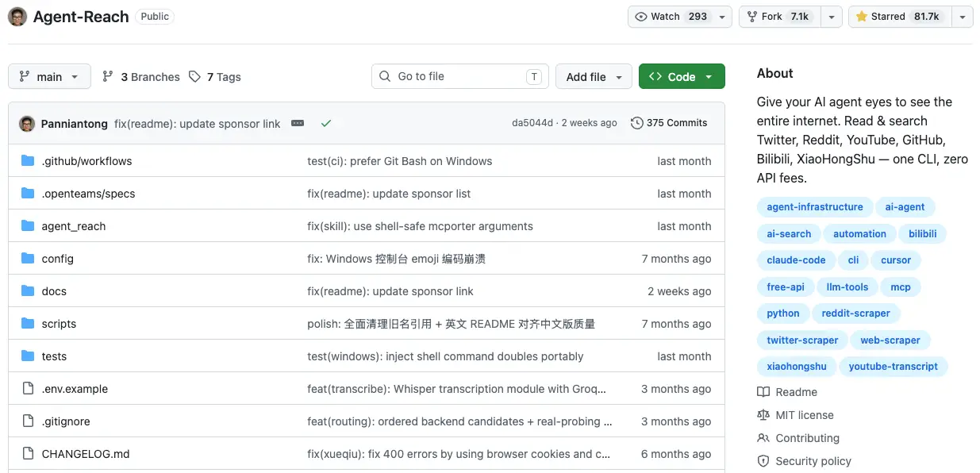Viewport: 980px width, 473px height.
Task: Open the youtube-transcript topic tag
Action: [894, 367]
